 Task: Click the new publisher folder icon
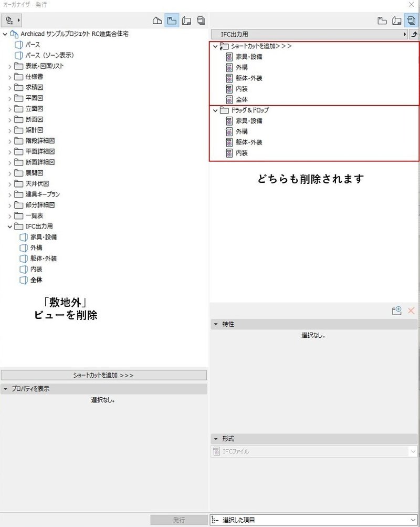point(397,311)
